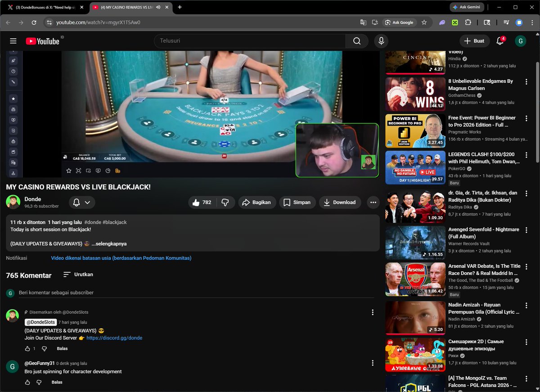Bookmark this page with the star icon

point(424,23)
